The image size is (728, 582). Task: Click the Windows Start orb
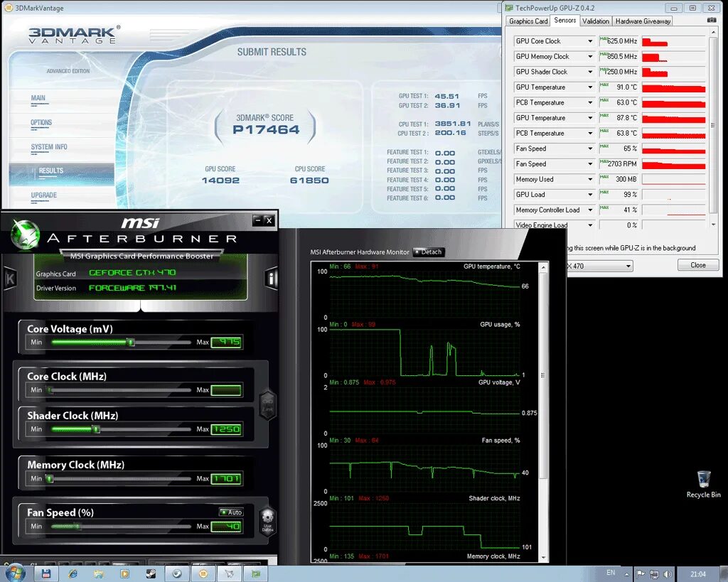pyautogui.click(x=16, y=573)
